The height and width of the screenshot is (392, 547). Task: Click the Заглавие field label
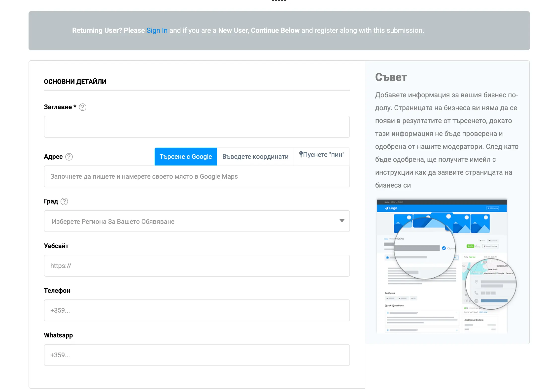[x=58, y=107]
